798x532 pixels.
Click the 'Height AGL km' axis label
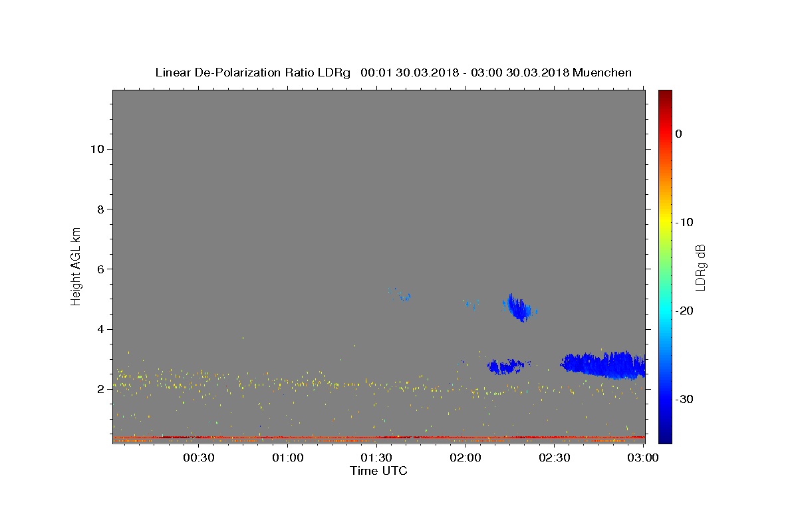[x=76, y=265]
